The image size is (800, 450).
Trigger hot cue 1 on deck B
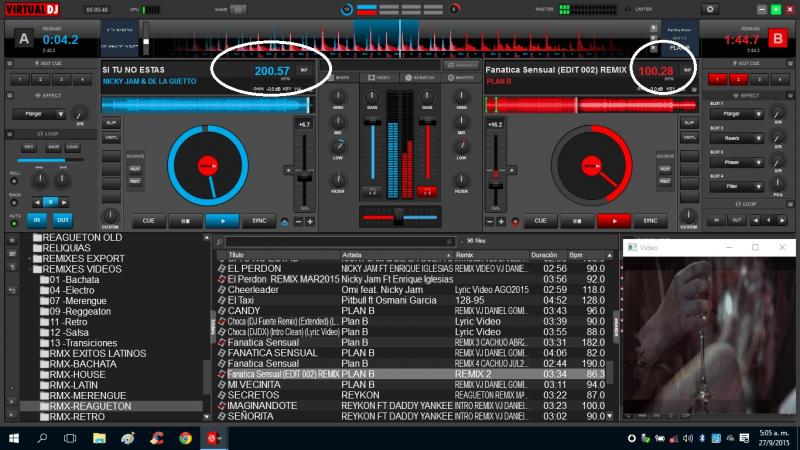tap(717, 79)
